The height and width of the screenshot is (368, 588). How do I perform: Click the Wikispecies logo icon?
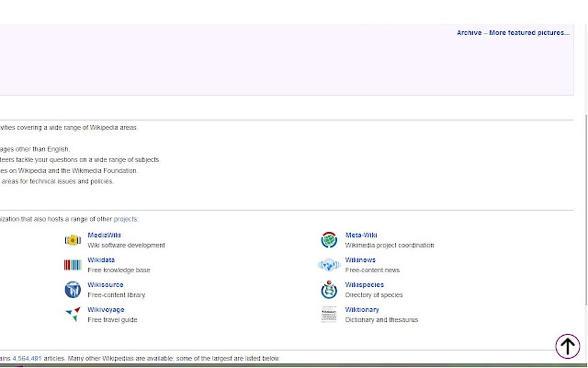click(x=329, y=290)
